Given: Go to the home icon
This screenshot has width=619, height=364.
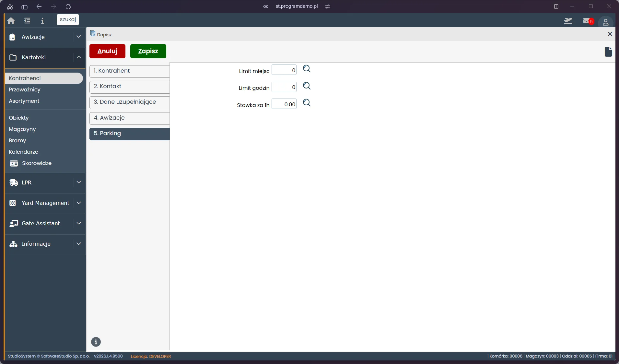Looking at the screenshot, I should click(x=11, y=21).
